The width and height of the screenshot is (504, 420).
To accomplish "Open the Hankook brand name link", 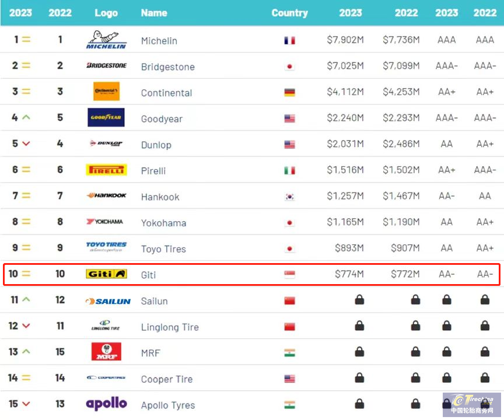I will click(160, 197).
